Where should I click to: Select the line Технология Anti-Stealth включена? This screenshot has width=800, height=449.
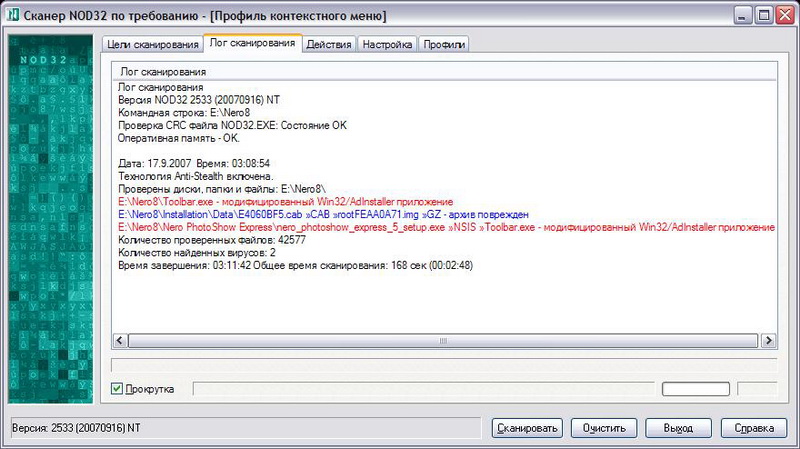pyautogui.click(x=196, y=177)
